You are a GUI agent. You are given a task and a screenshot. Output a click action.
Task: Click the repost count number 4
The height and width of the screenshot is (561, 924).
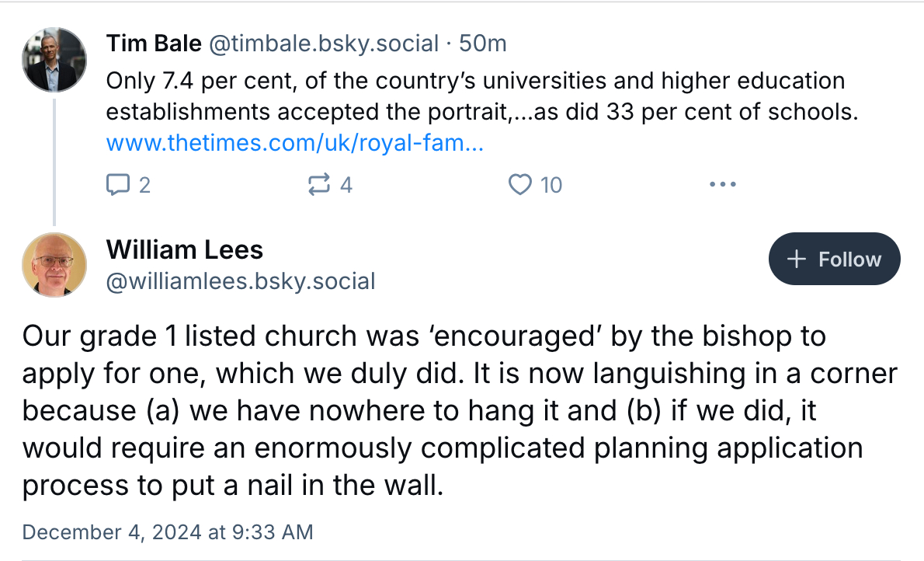pyautogui.click(x=346, y=185)
